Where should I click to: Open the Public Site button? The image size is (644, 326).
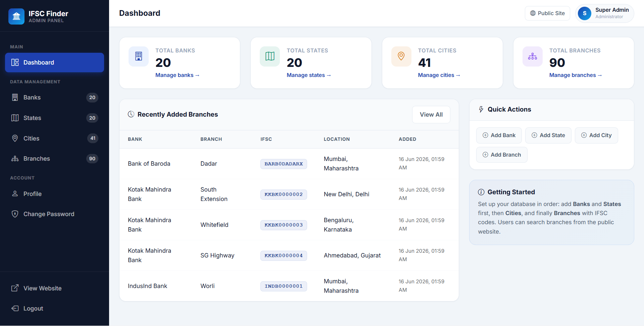pyautogui.click(x=547, y=13)
